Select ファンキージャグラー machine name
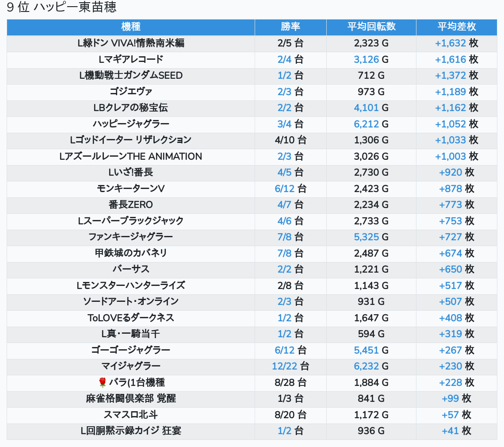The image size is (504, 447). coord(131,237)
